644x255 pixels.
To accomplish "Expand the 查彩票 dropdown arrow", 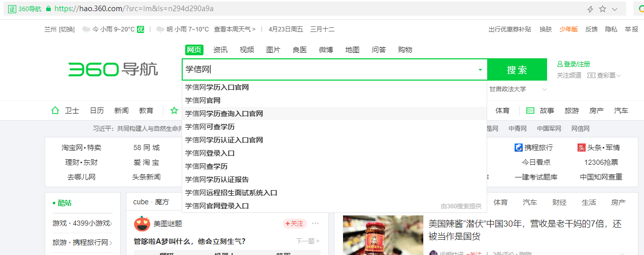I will point(619,76).
